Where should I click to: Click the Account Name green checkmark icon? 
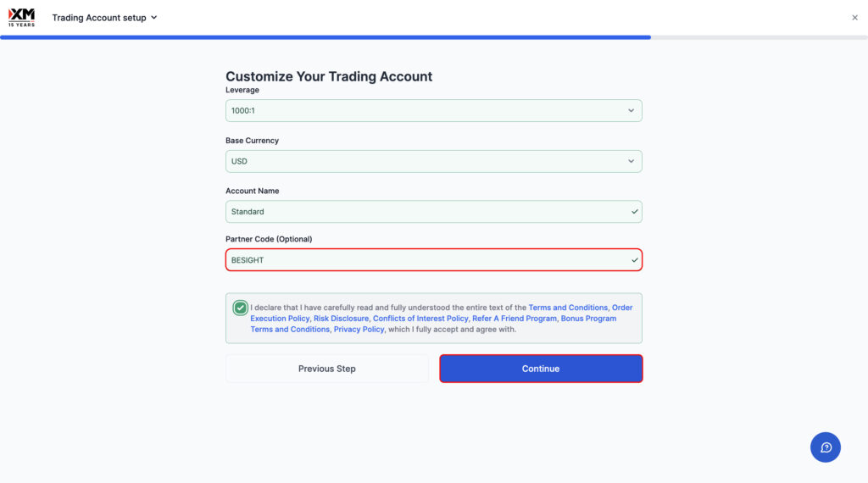pos(634,212)
